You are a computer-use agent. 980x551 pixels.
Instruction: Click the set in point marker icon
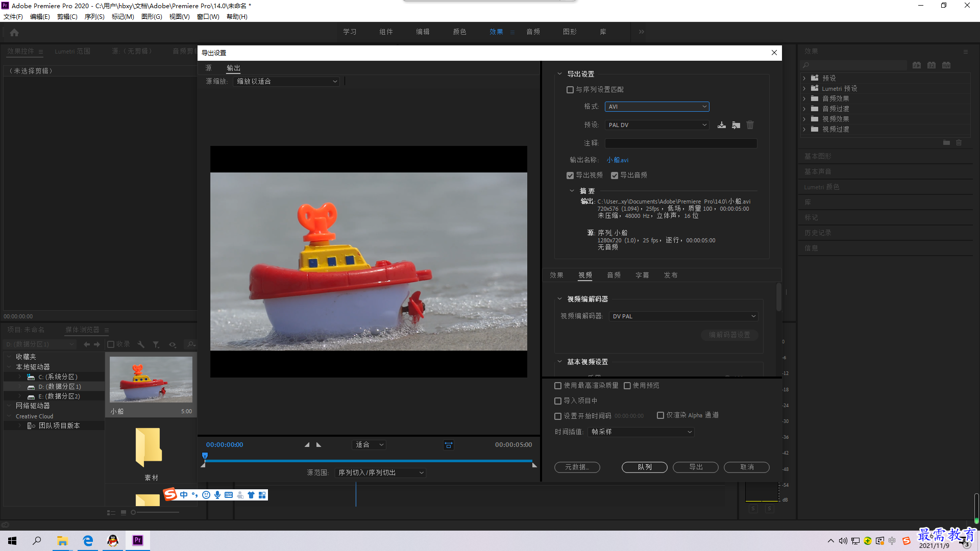click(x=307, y=445)
